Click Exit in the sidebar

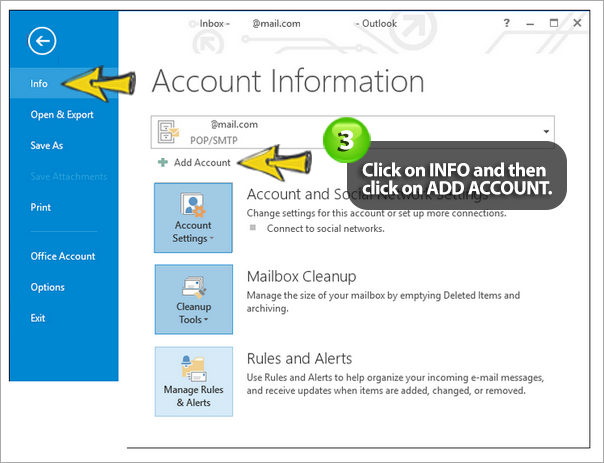38,318
